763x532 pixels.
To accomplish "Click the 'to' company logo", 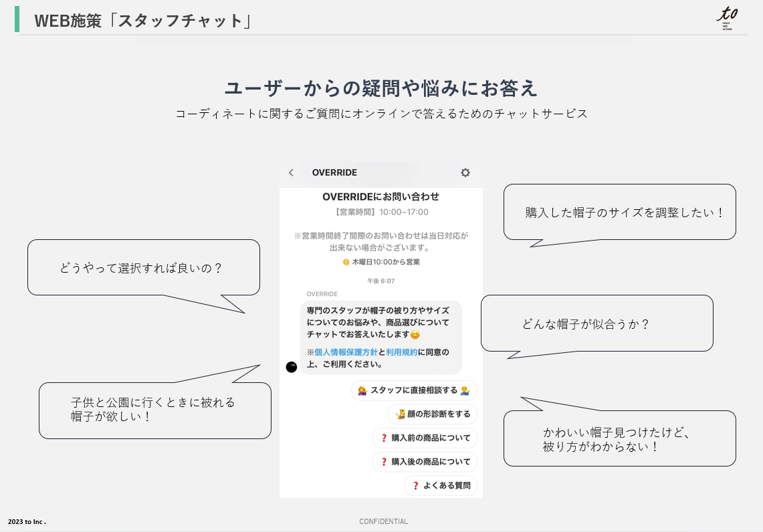I will (x=727, y=18).
